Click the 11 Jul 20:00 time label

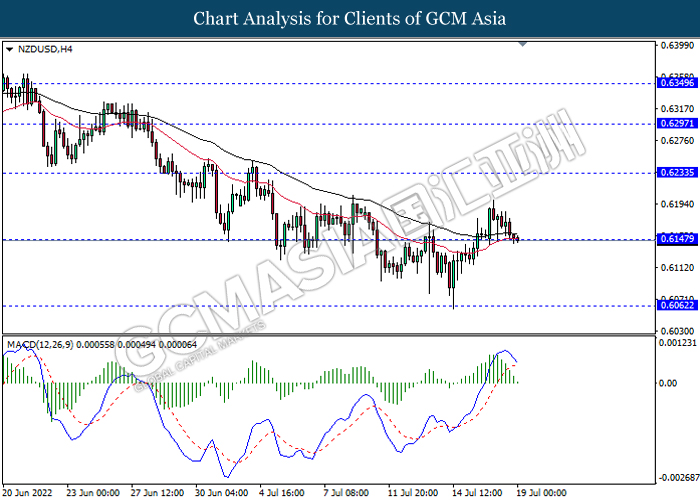pyautogui.click(x=413, y=493)
